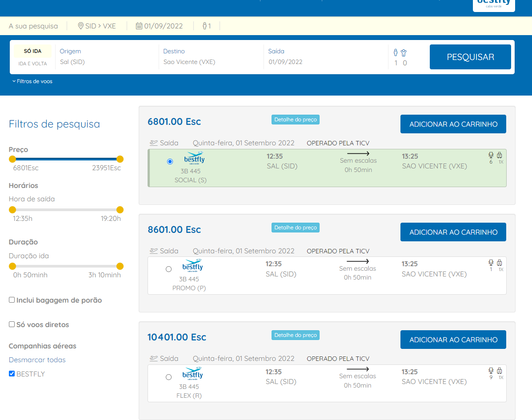Click the seat icon on the SOCIAL (S) flight
The height and width of the screenshot is (420, 532).
click(x=491, y=155)
